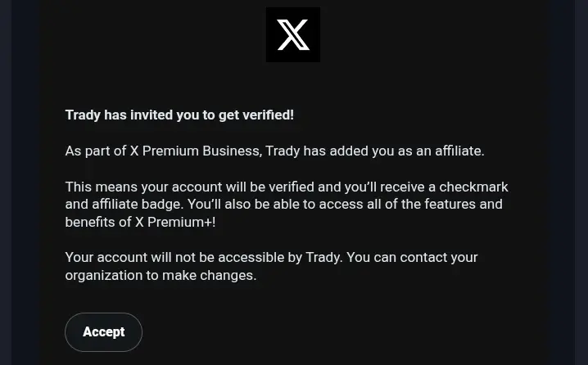Click the X logo at the top
The height and width of the screenshot is (365, 588).
pos(293,35)
